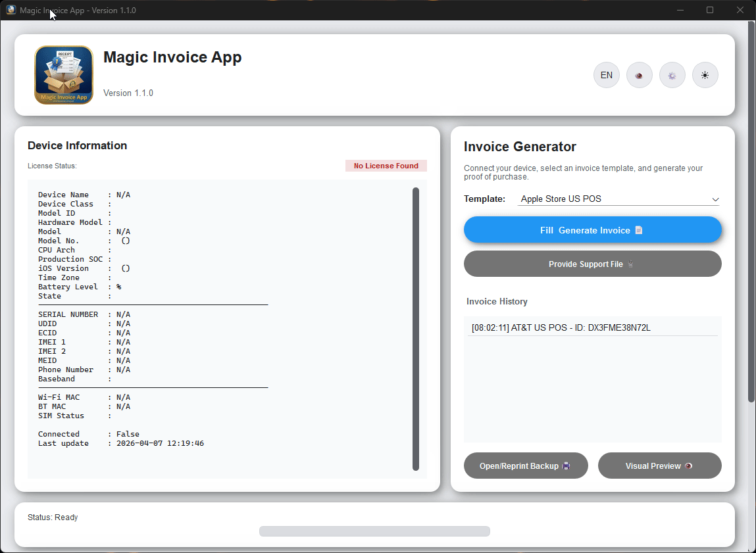
Task: Toggle theme with the sun icon
Action: [705, 75]
